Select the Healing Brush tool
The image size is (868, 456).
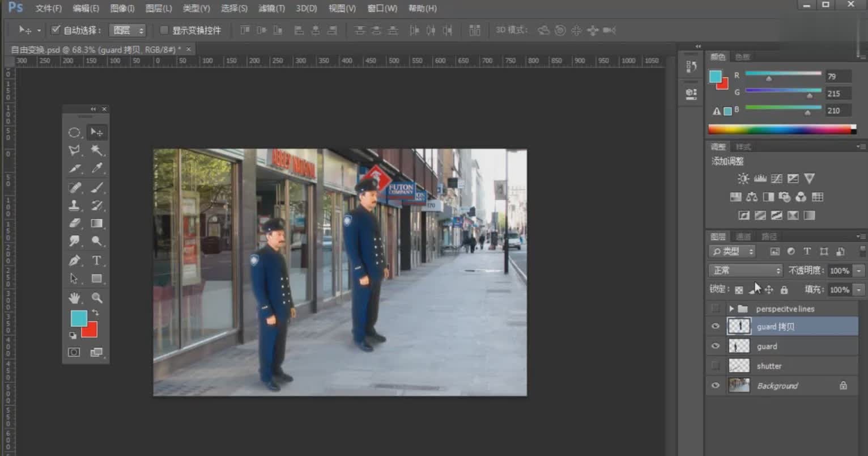pyautogui.click(x=74, y=187)
